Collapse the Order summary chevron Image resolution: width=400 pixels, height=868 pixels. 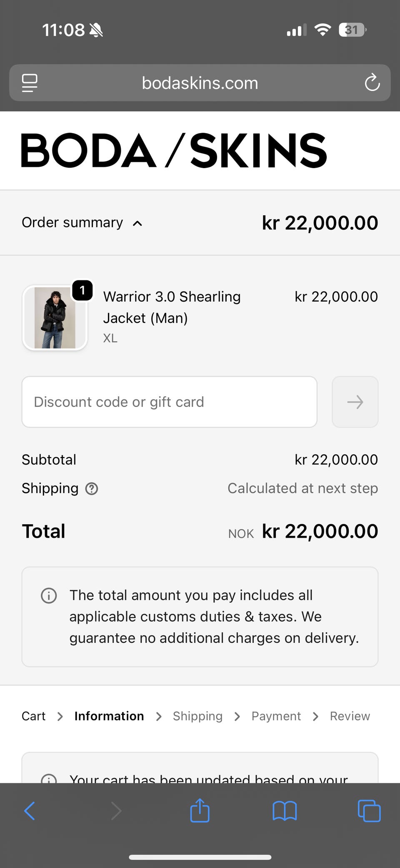tap(137, 224)
